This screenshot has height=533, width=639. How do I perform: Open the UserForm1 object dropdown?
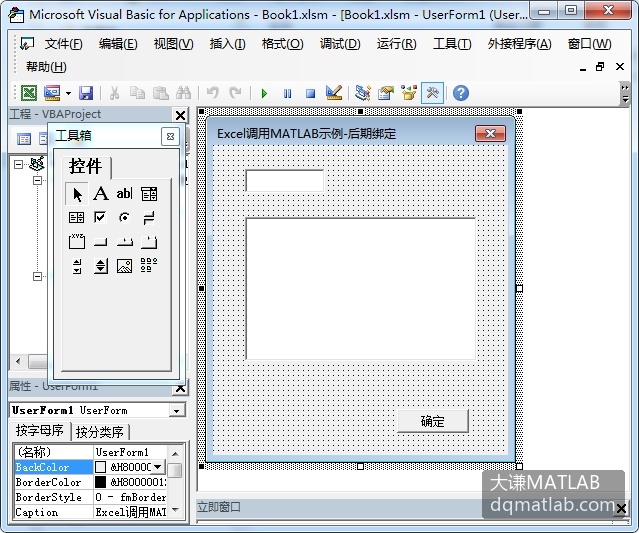pos(176,410)
